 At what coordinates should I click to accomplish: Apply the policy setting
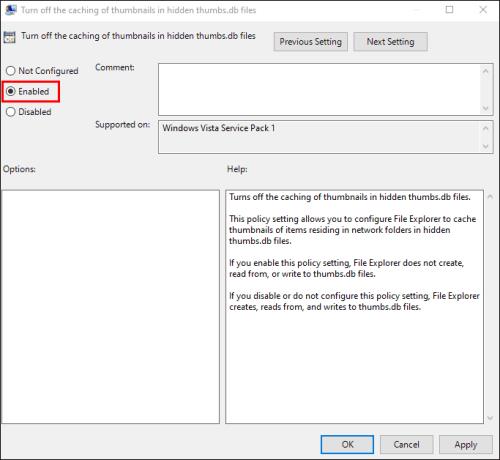coord(466,444)
